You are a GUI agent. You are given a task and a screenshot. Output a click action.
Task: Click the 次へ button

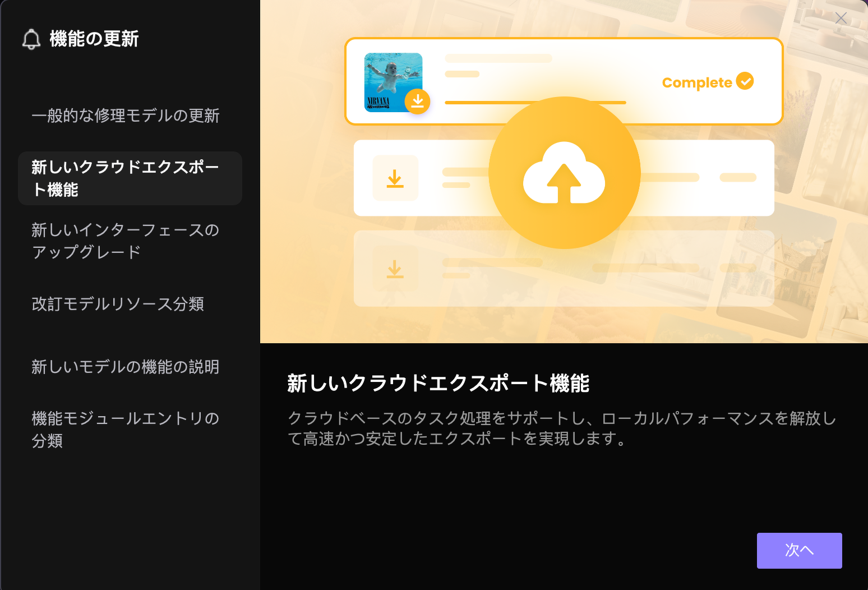(x=799, y=551)
